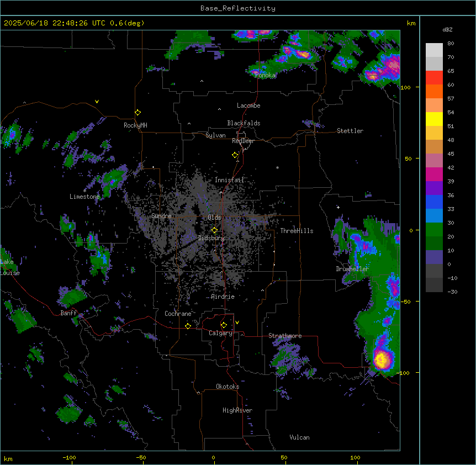Click the yellow V marker east of Calgary

(237, 323)
